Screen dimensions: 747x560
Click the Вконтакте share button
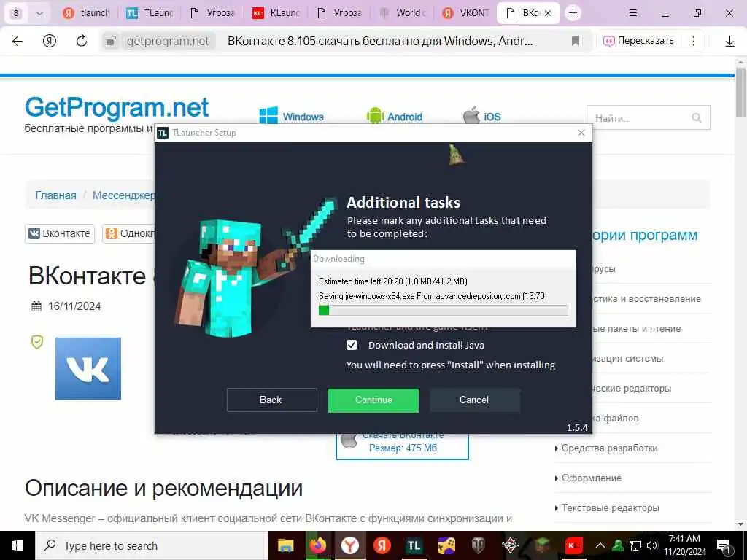click(60, 233)
